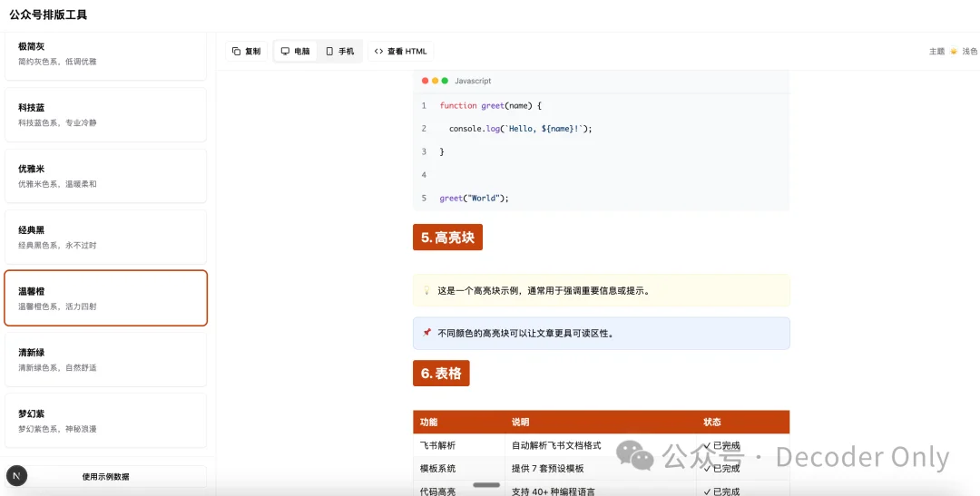Screen dimensions: 980x496
Task: Click the 浅色 theme label
Action: pyautogui.click(x=969, y=51)
